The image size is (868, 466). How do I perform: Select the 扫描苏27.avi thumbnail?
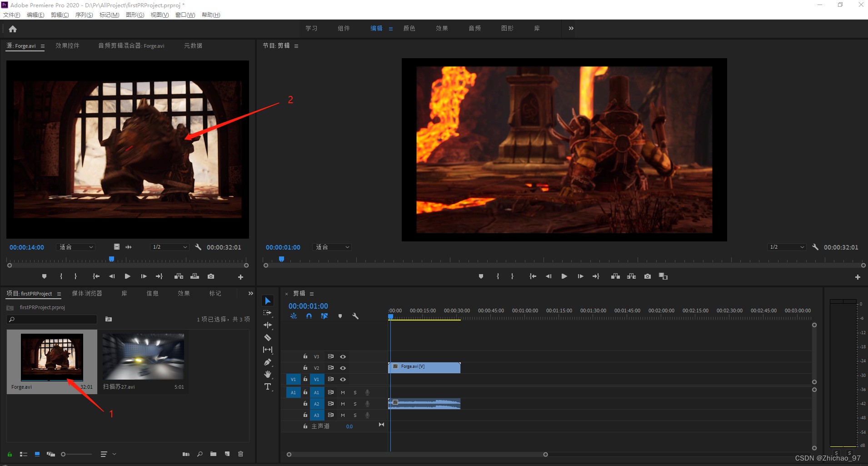pyautogui.click(x=143, y=357)
